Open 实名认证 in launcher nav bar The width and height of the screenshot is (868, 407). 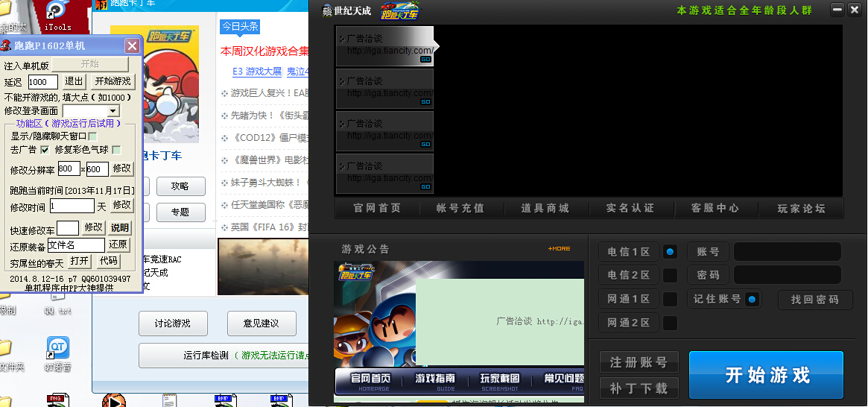point(630,208)
